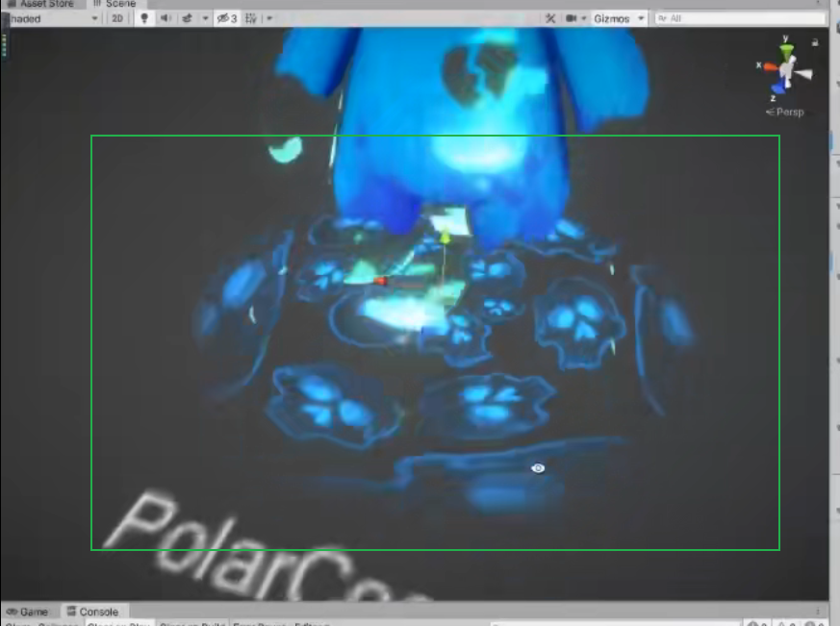The image size is (840, 626).
Task: Toggle scene effects icon
Action: pyautogui.click(x=187, y=18)
